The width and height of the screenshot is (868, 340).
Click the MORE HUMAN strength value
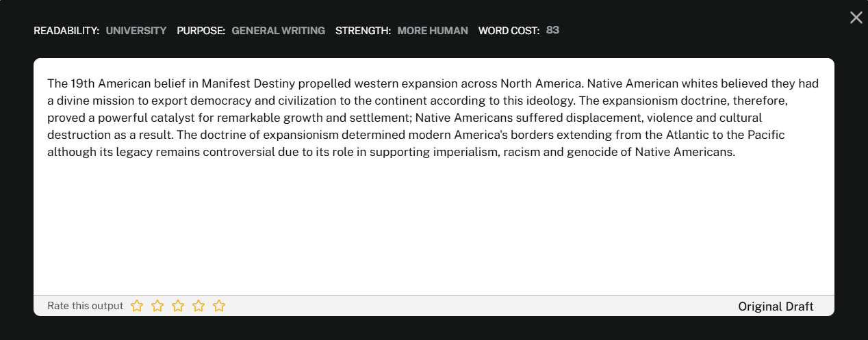[433, 31]
